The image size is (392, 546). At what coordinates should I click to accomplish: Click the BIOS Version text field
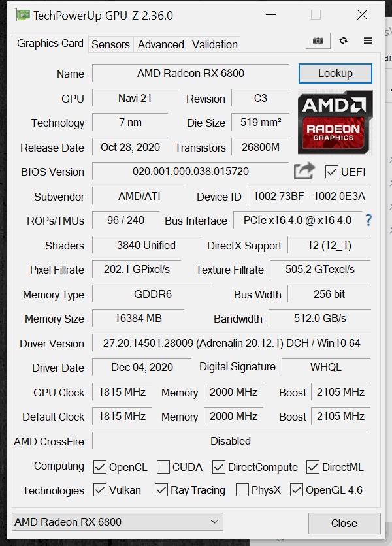click(x=191, y=171)
